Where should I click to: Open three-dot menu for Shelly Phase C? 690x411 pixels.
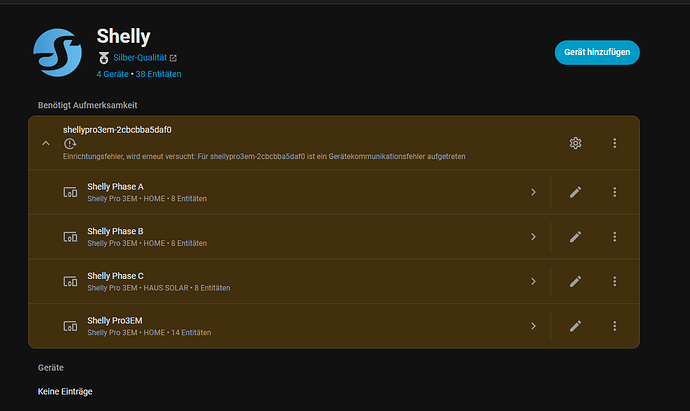click(614, 281)
